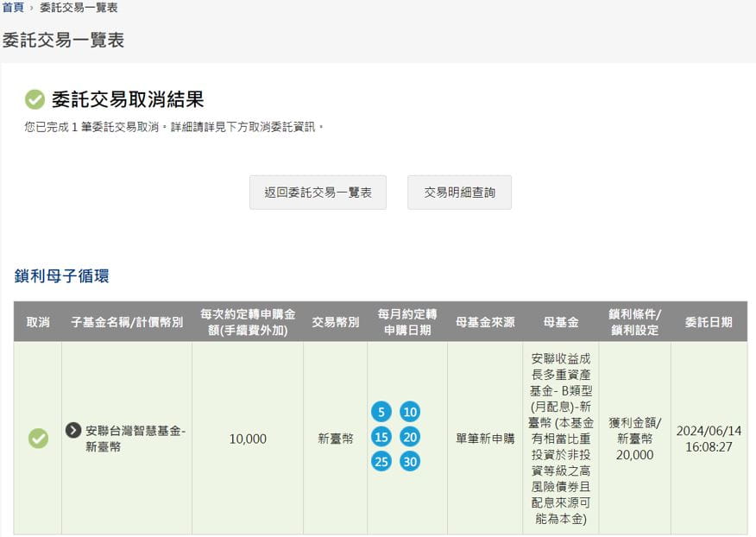This screenshot has width=756, height=537.
Task: Click the 取消 column header
Action: (38, 322)
